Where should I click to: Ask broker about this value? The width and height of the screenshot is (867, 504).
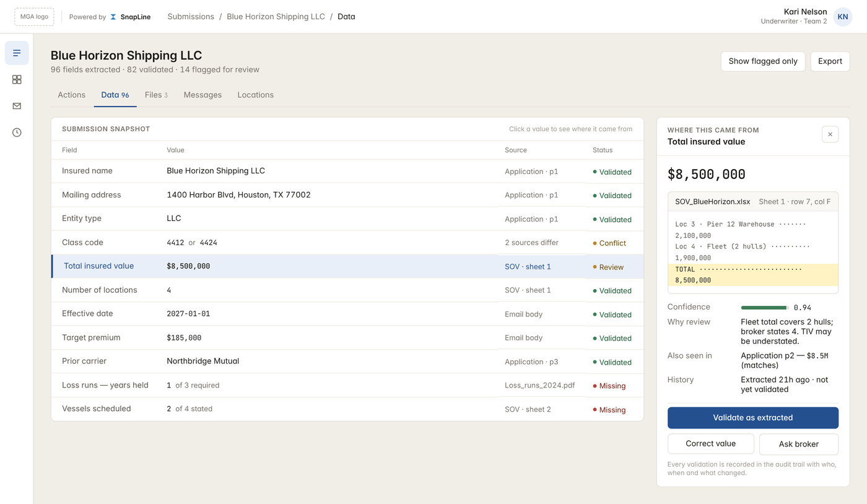(799, 444)
